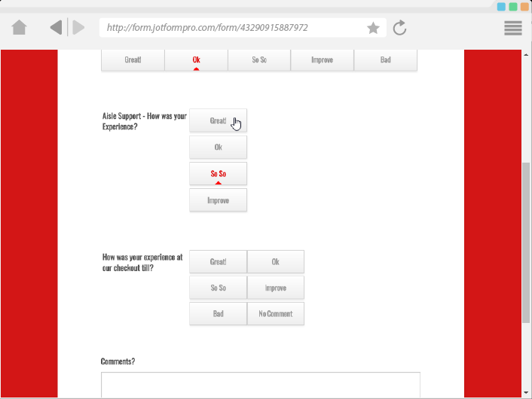Viewport: 532px width, 399px height.
Task: Go back using the back arrow
Action: [56, 28]
